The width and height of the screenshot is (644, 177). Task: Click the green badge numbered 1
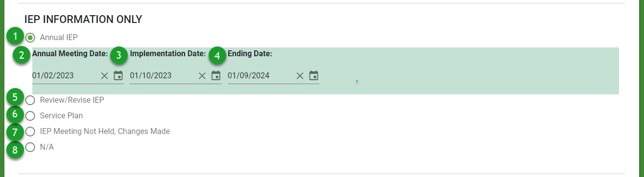coord(15,36)
